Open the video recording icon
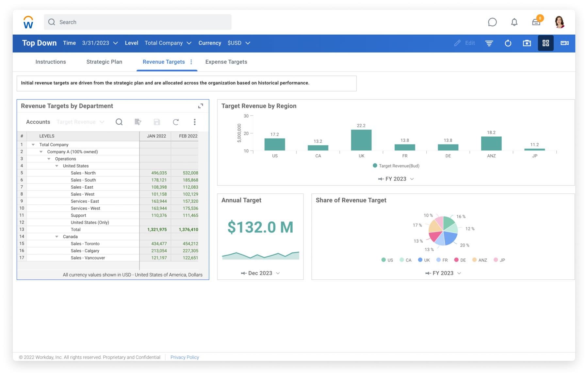 click(564, 43)
